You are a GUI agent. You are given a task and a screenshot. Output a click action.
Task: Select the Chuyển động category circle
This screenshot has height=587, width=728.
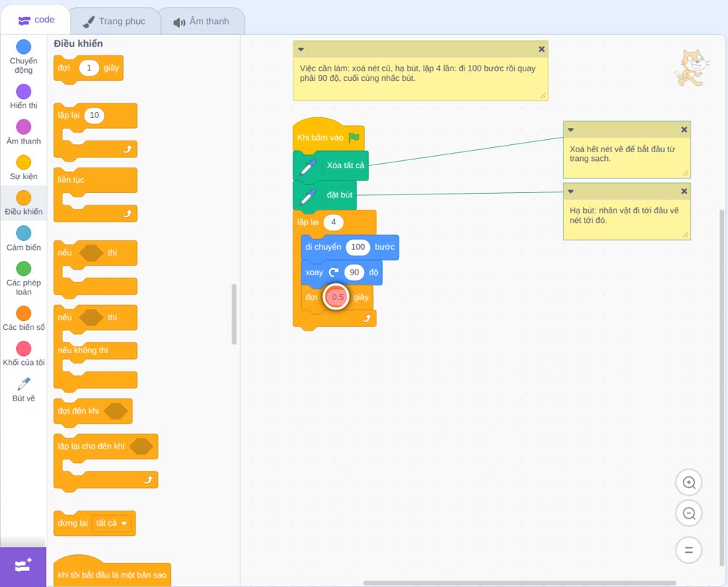[x=24, y=47]
